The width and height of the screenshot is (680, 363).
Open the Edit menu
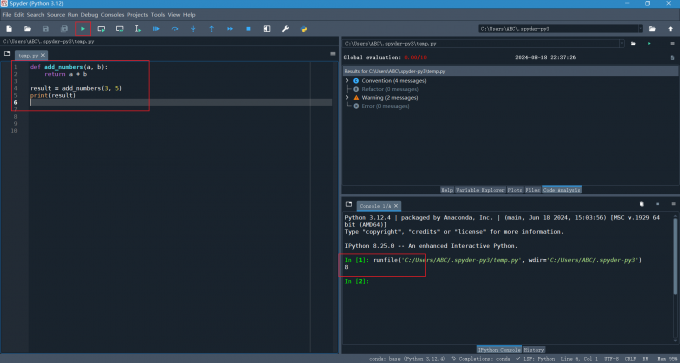[x=19, y=15]
